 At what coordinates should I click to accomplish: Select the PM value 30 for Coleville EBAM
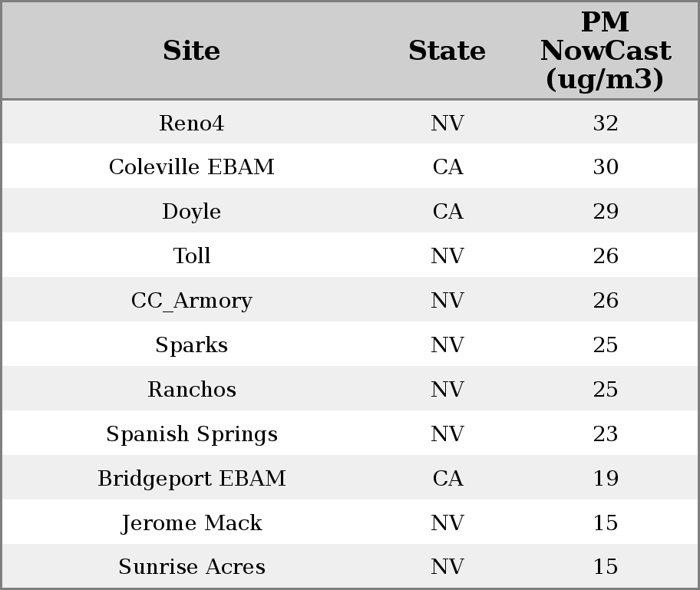click(x=605, y=167)
